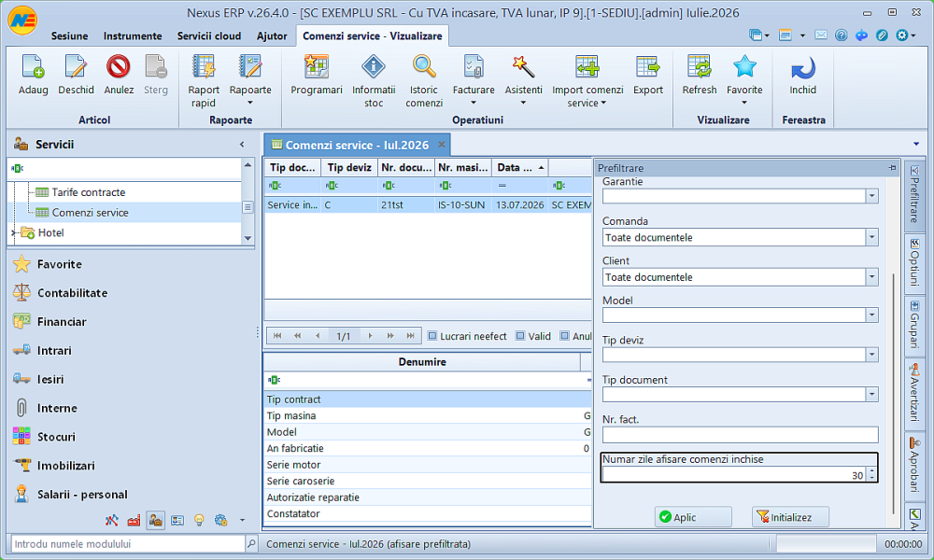Open the Favorite module
This screenshot has height=560, width=934.
point(59,264)
